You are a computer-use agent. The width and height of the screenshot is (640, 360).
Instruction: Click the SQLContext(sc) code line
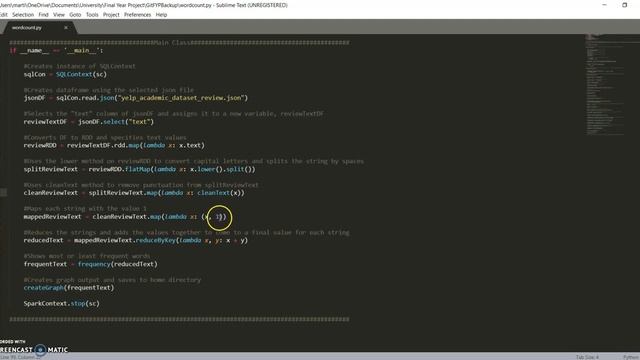65,74
